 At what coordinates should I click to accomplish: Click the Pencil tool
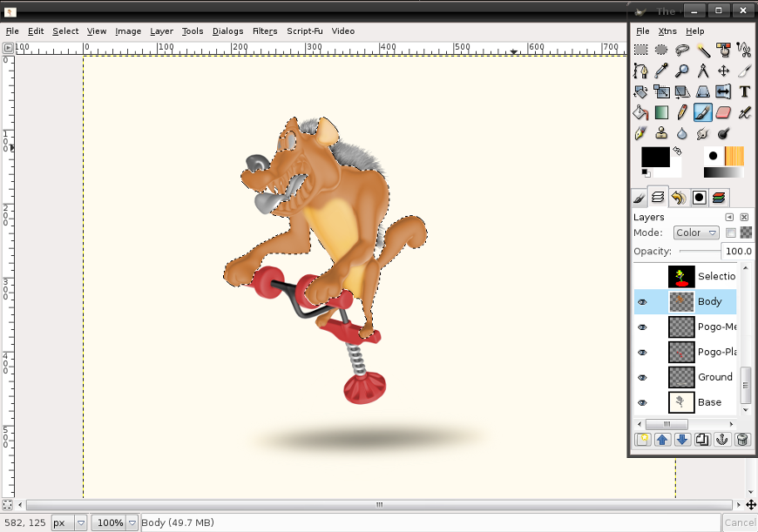(682, 112)
